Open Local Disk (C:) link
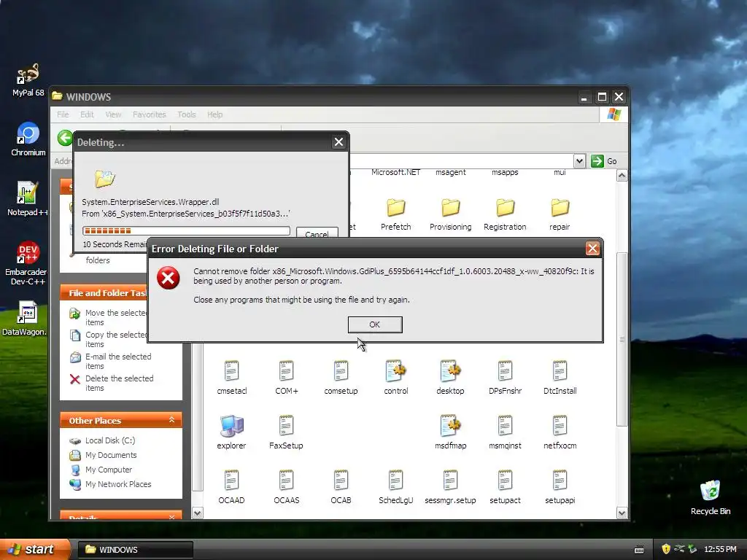Viewport: 747px width, 560px height. tap(102, 440)
